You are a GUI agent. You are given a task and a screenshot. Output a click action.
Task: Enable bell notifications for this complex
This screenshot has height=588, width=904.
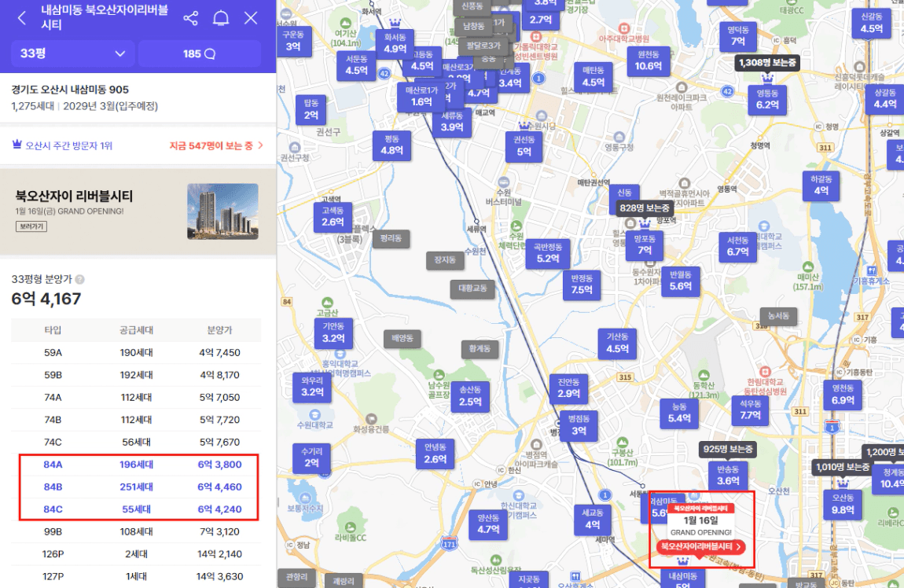coord(221,18)
